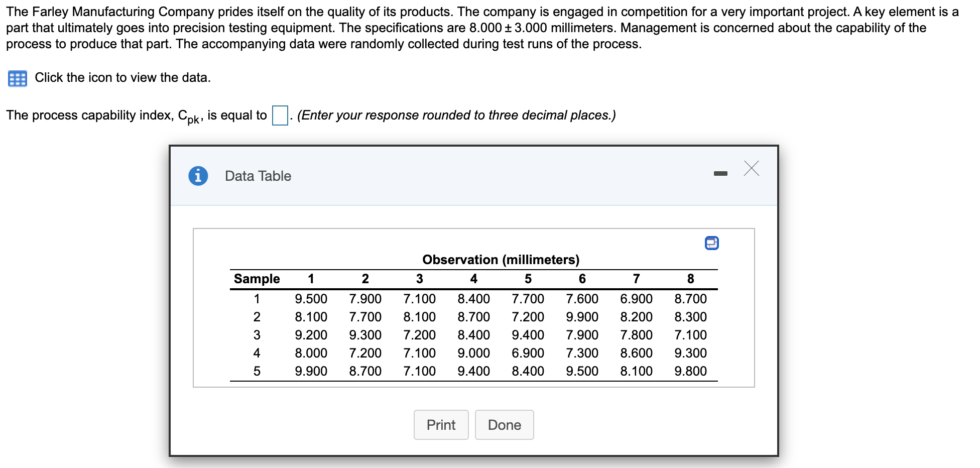This screenshot has height=468, width=980.
Task: Click the Data Table dialog title
Action: [258, 176]
